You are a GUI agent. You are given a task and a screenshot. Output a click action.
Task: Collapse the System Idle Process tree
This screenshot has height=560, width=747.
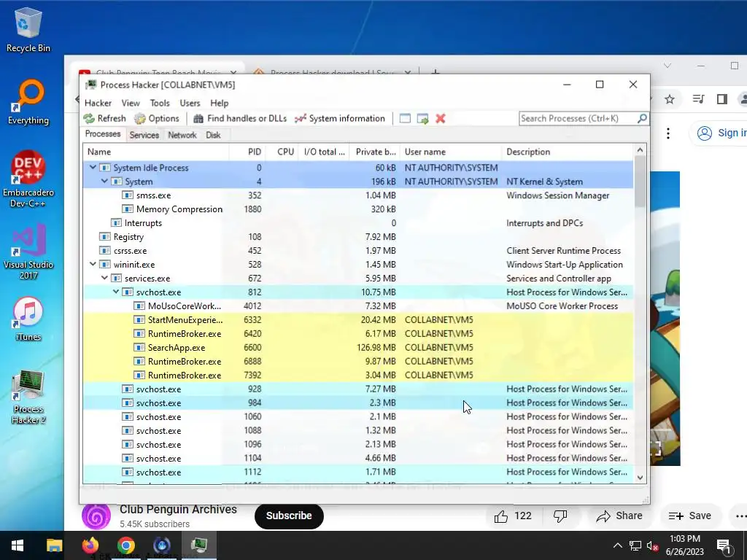tap(93, 168)
